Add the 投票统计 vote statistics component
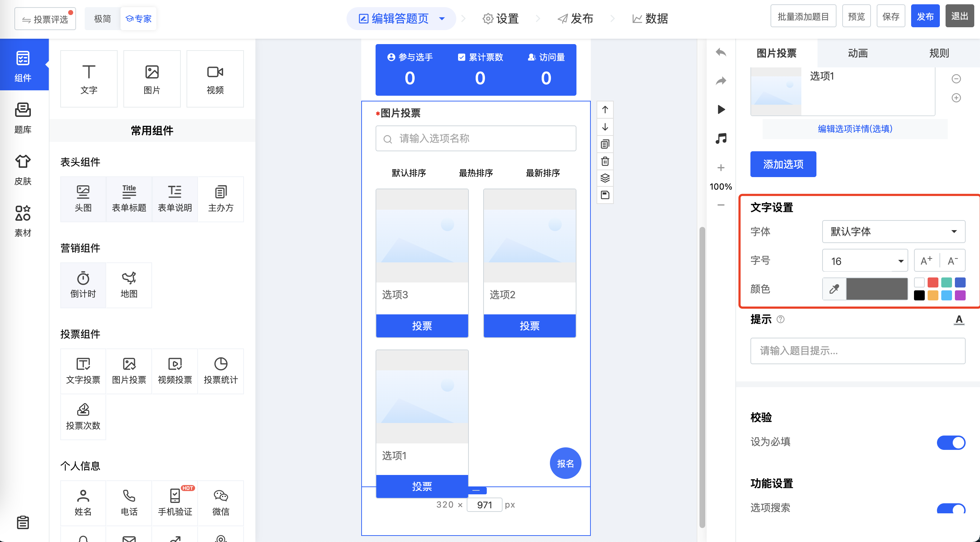The width and height of the screenshot is (980, 542). tap(221, 371)
